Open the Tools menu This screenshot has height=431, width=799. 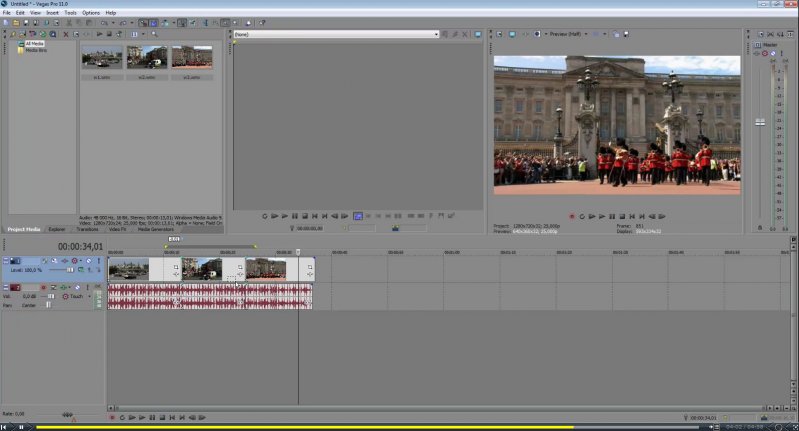[70, 12]
